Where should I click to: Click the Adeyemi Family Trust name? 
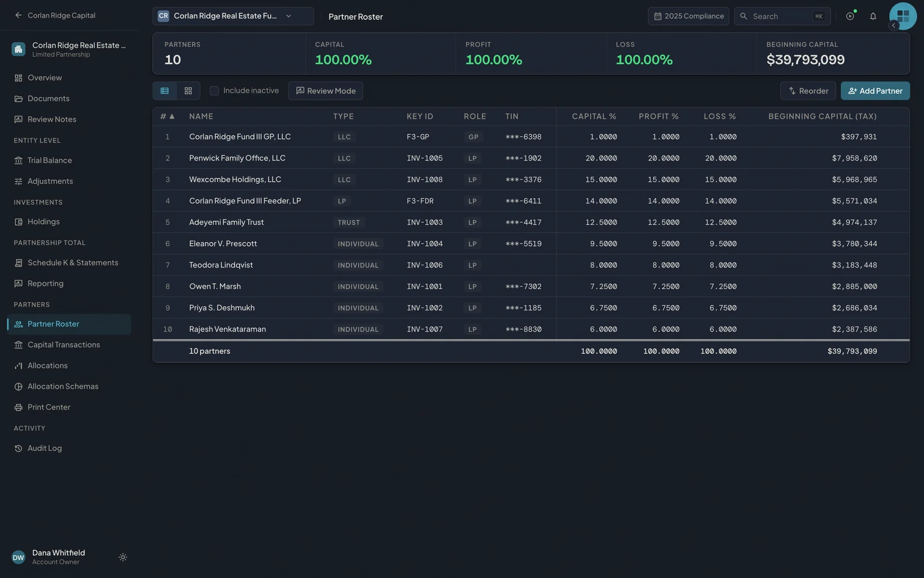pos(226,222)
